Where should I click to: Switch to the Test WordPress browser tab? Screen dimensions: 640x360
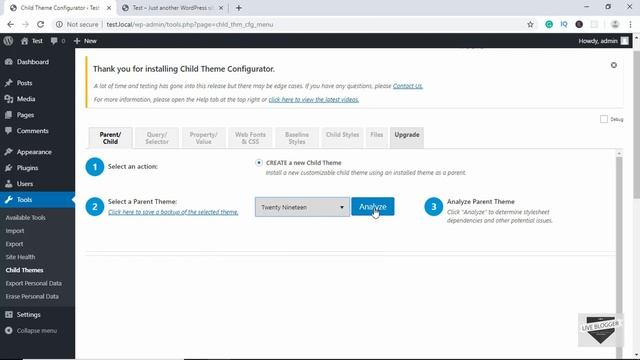point(173,8)
